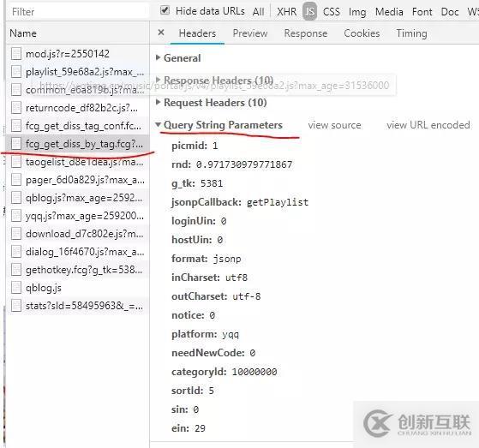
Task: Click the rnd value 0.971730979771867
Action: (244, 164)
